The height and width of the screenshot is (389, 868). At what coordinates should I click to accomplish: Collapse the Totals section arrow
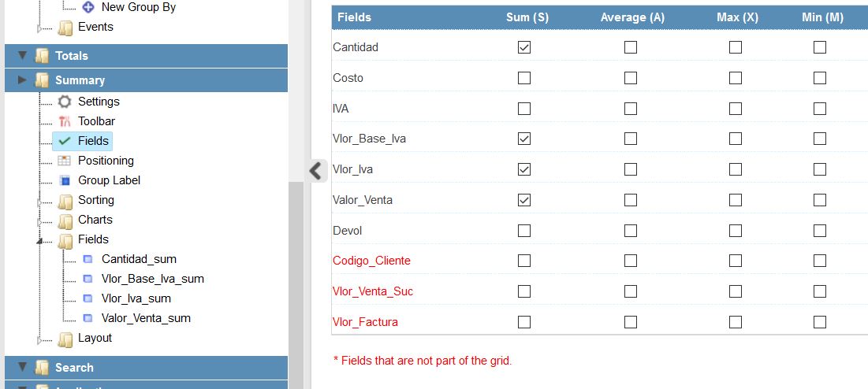point(22,56)
